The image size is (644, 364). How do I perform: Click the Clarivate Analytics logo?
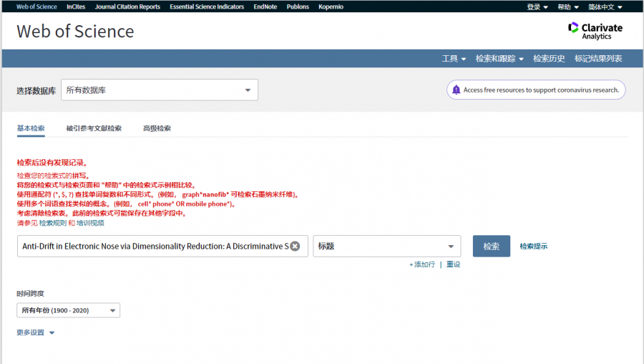(595, 31)
